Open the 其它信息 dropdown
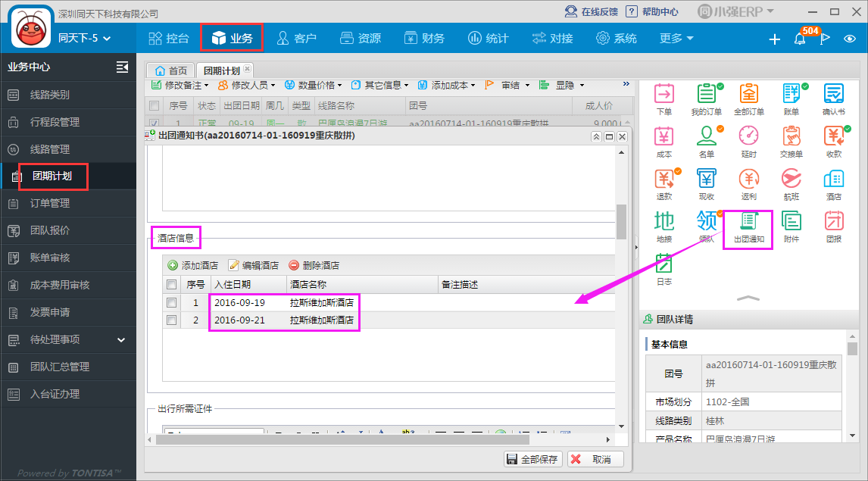 [x=379, y=86]
